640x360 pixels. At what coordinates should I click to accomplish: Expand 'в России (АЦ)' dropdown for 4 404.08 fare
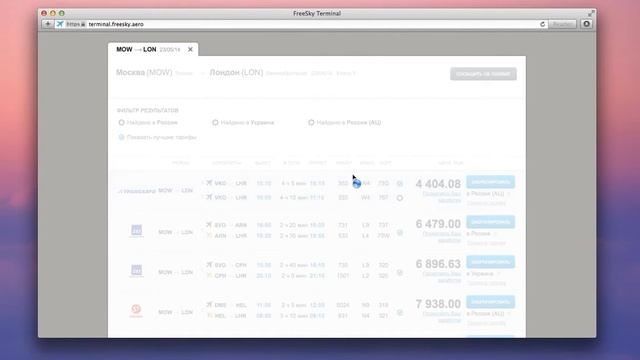(489, 193)
